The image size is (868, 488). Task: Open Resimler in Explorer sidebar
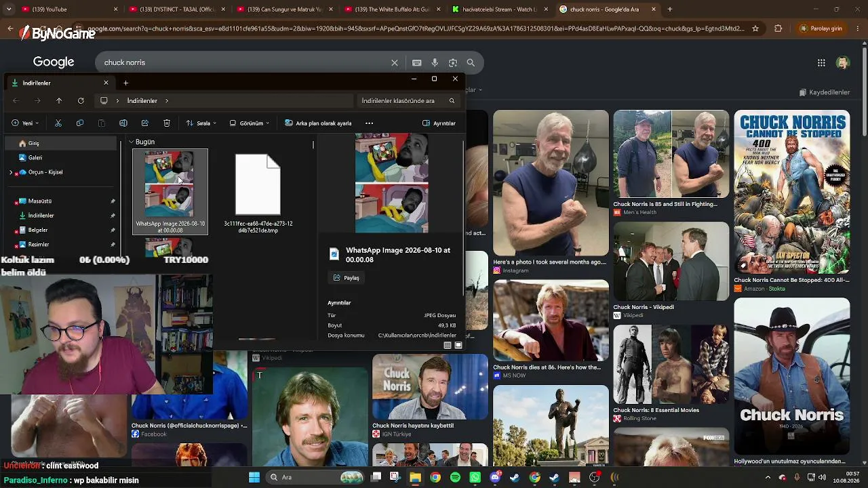(x=61, y=245)
